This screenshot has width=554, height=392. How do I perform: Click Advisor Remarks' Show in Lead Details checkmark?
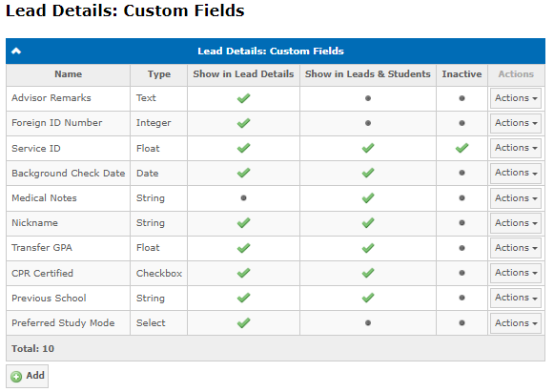(243, 98)
